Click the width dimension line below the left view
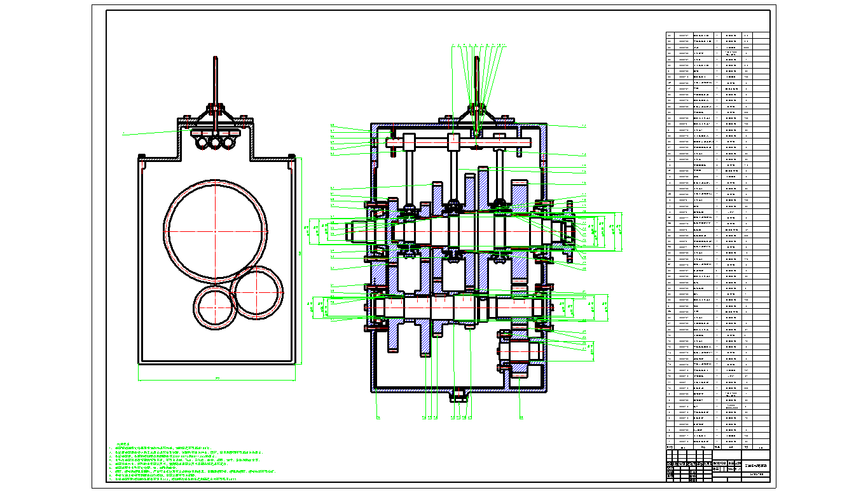868x493 pixels. pyautogui.click(x=217, y=380)
